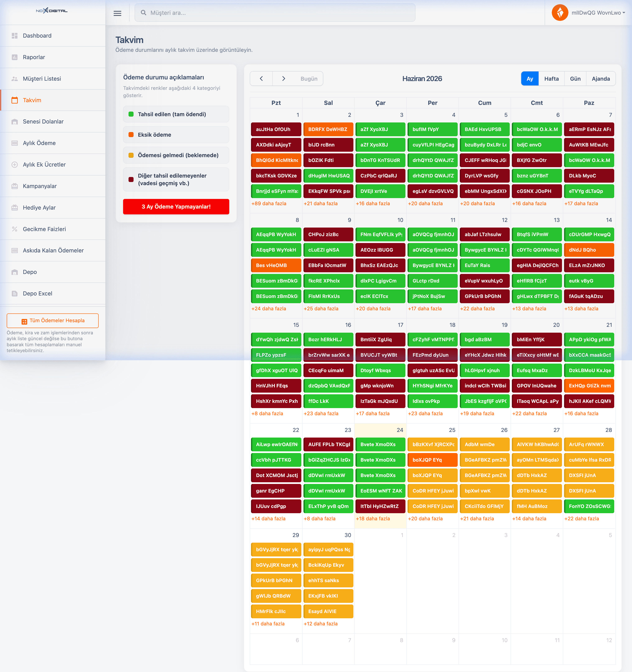Viewport: 632px width, 672px height.
Task: Open the Askıda Kalan Ödemeler menu item
Action: point(53,251)
